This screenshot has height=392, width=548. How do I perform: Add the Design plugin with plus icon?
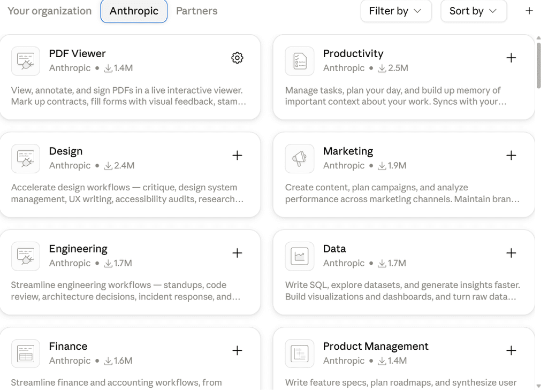click(237, 155)
